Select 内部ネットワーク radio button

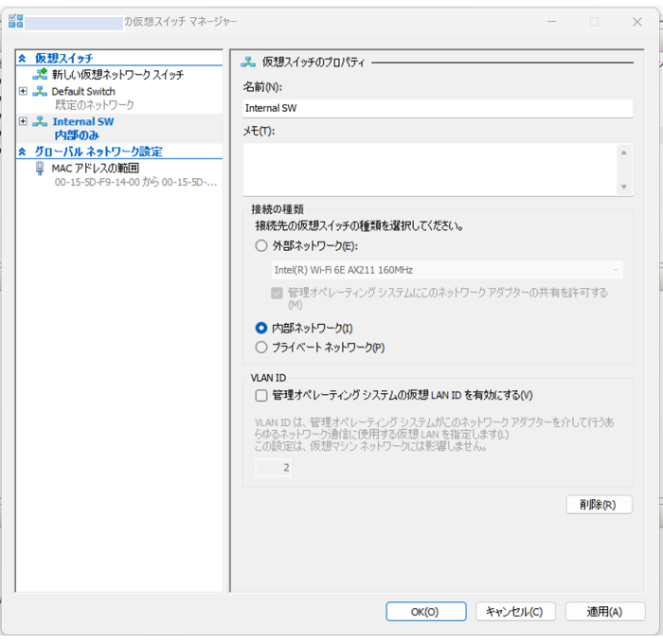261,328
